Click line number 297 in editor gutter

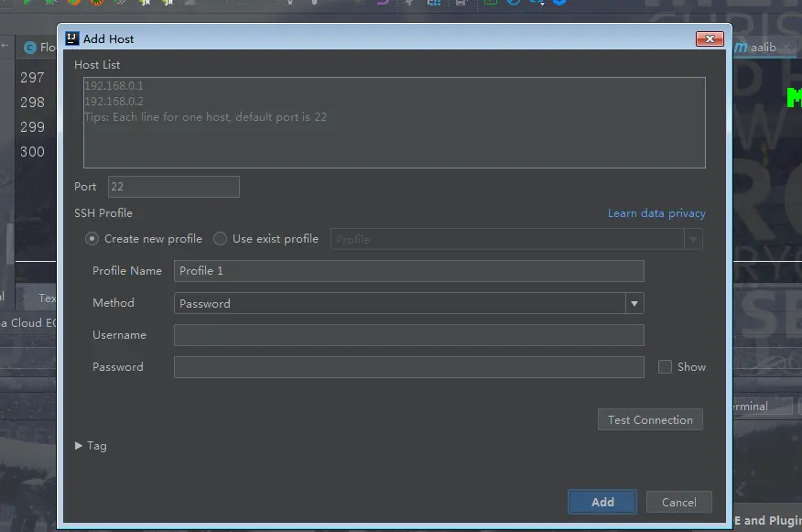coord(32,77)
